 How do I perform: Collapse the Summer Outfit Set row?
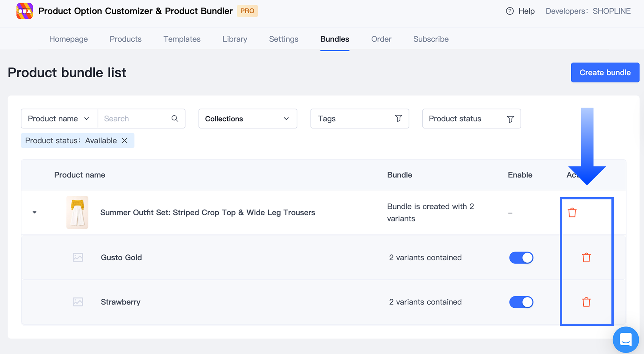coord(34,212)
